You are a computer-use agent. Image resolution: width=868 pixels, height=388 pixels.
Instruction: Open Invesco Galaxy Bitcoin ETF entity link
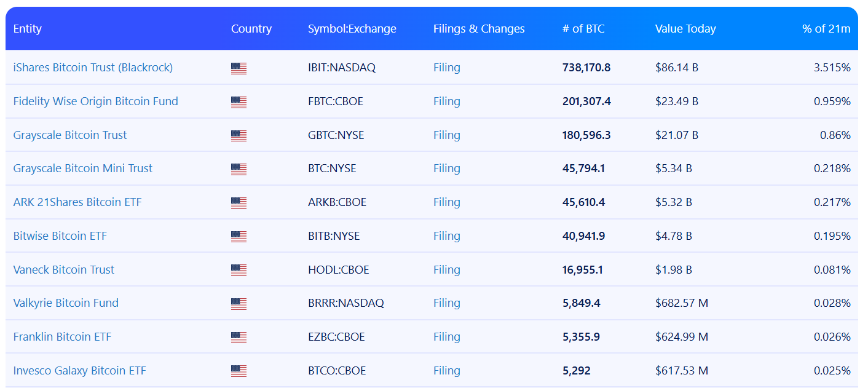click(x=79, y=371)
